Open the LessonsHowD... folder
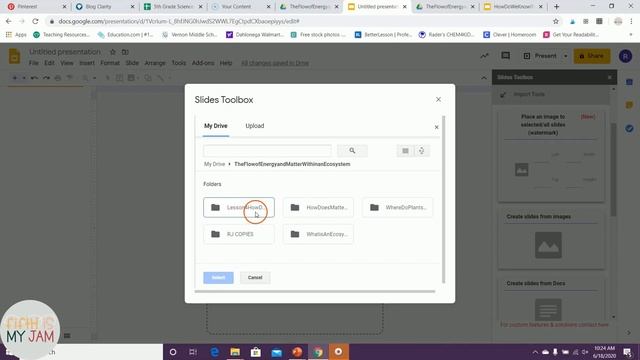This screenshot has height=360, width=640. 239,207
